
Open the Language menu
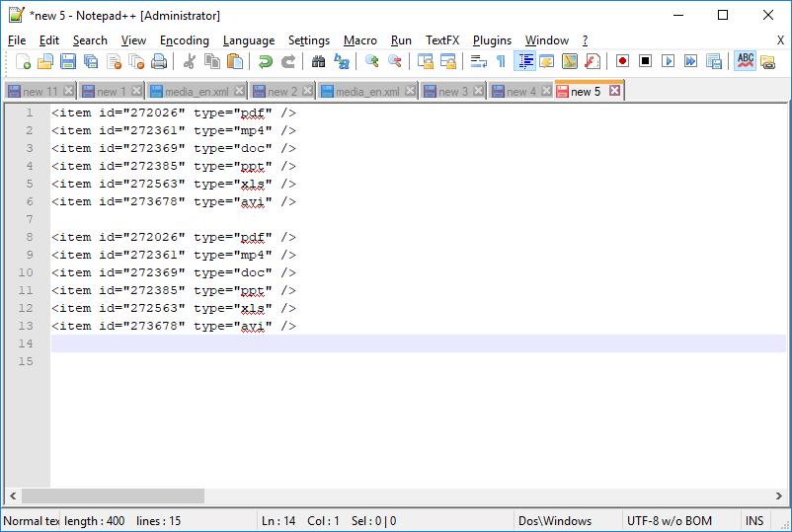[249, 40]
